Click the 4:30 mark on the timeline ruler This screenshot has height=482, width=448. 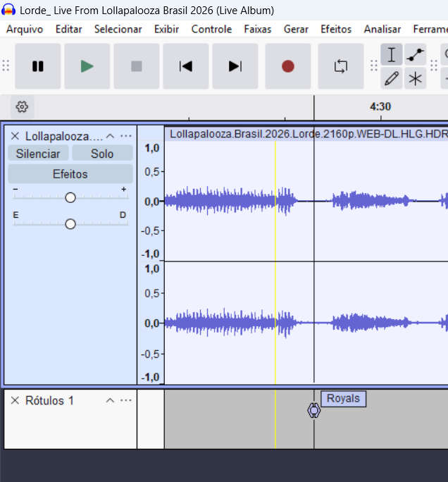380,106
